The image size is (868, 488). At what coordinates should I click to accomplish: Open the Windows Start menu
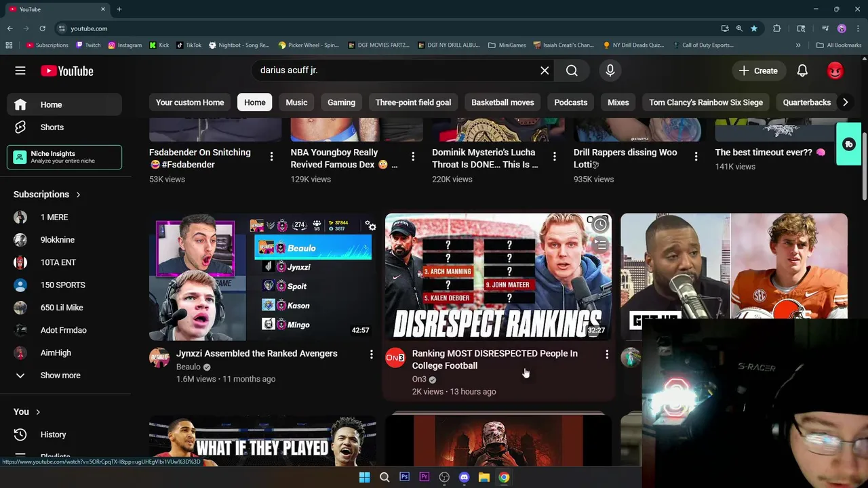[x=364, y=477]
